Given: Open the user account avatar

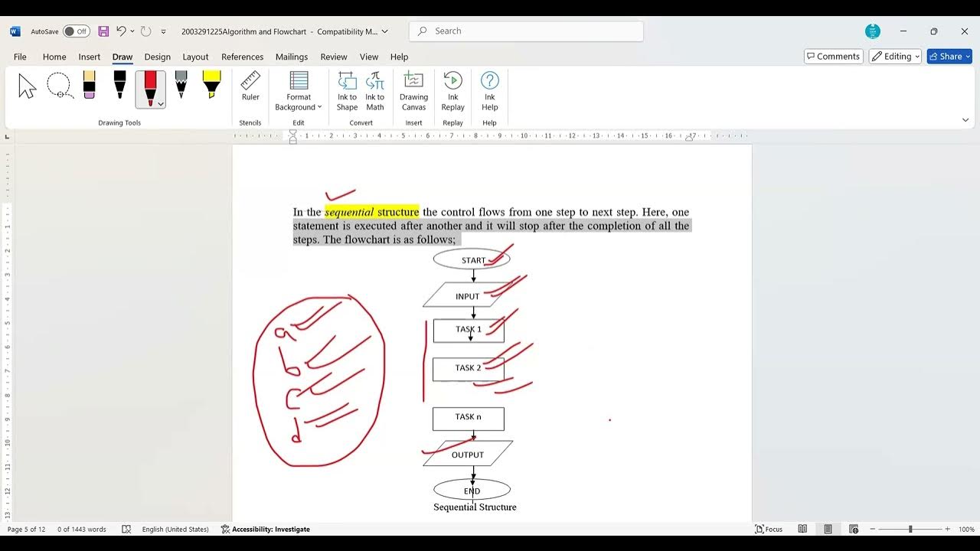Looking at the screenshot, I should [873, 31].
